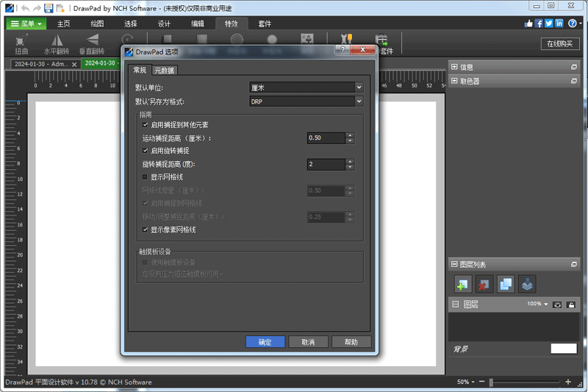Pop out the 图层列表 panel
Viewport: 588px width, 392px height.
click(574, 265)
